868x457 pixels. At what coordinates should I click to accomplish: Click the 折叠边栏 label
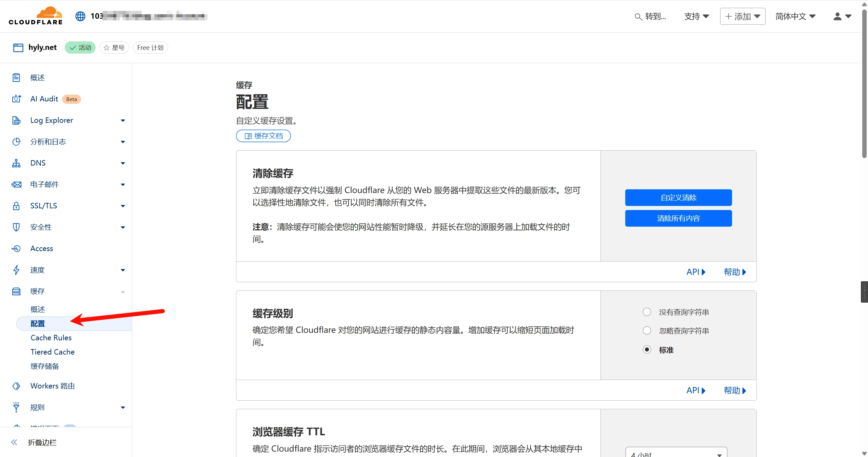click(42, 442)
